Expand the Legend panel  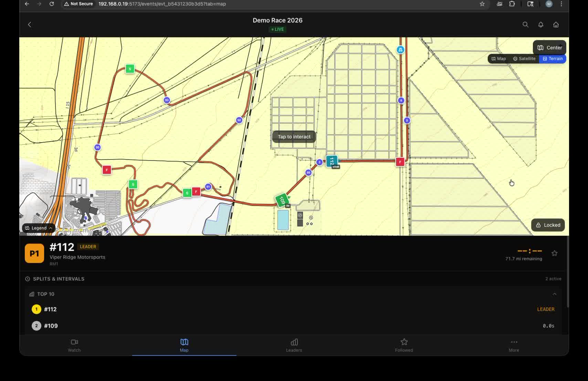(38, 228)
